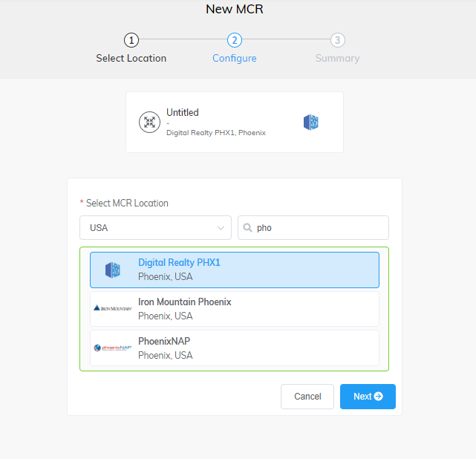Proceed with the Next button
The width and height of the screenshot is (476, 459).
[x=368, y=397]
